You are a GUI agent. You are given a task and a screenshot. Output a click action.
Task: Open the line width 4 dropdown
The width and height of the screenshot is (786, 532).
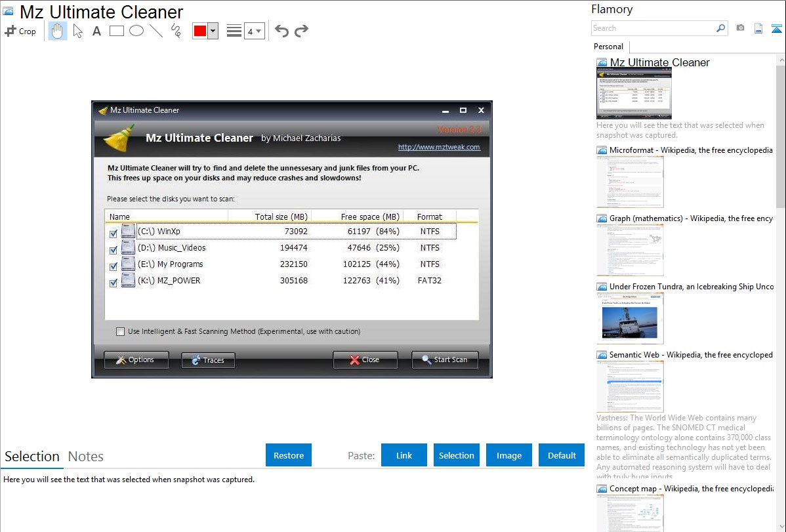click(255, 31)
